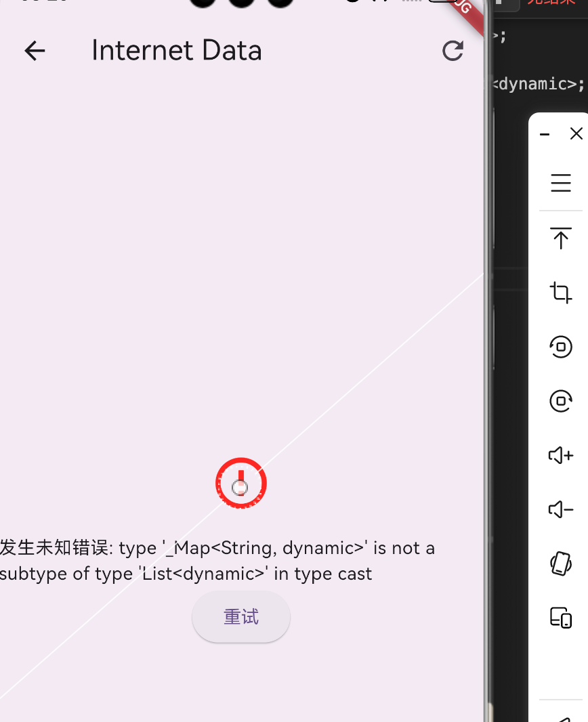This screenshot has height=722, width=588.
Task: Open the multi-device display mode
Action: click(x=560, y=618)
